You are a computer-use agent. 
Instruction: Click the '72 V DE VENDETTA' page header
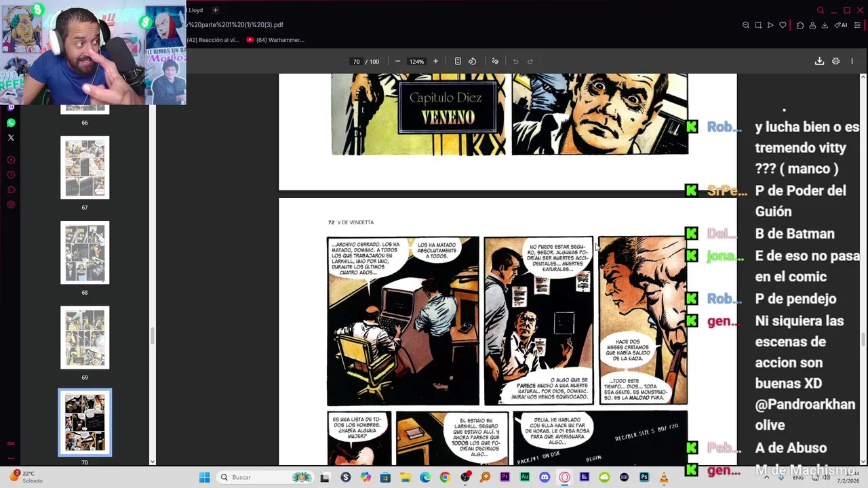point(351,222)
